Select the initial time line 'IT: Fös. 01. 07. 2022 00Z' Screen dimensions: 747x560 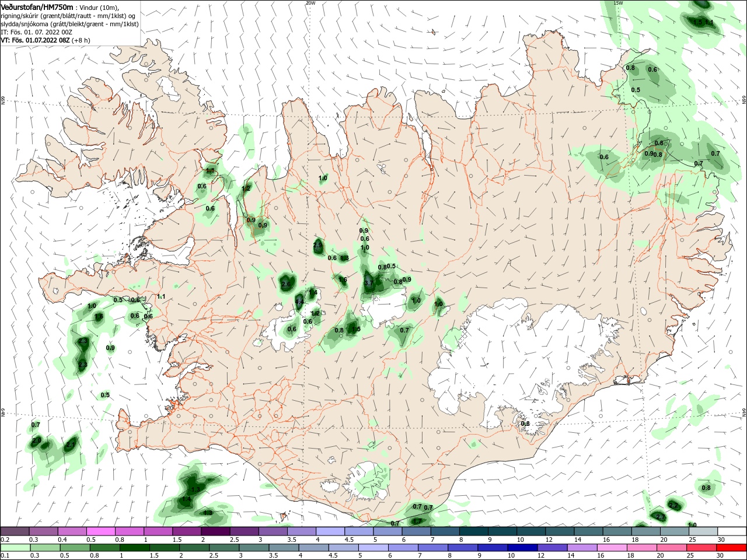pyautogui.click(x=36, y=32)
